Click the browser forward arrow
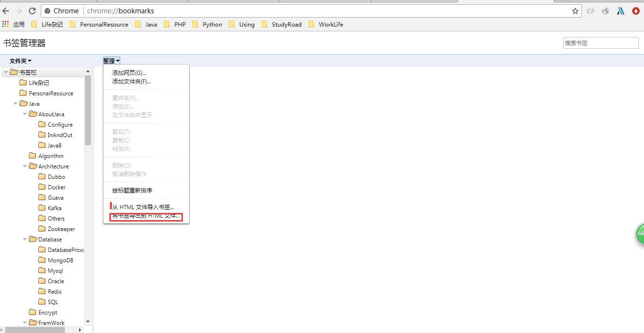 [x=19, y=11]
